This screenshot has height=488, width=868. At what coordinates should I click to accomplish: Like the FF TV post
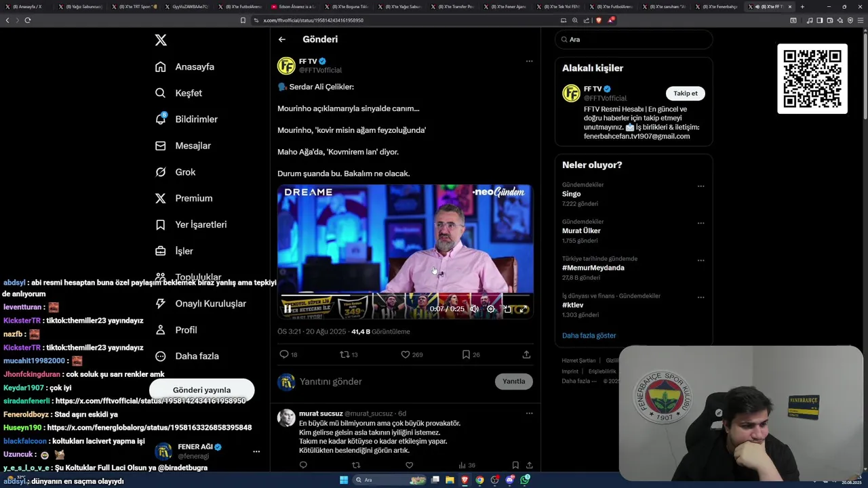[x=406, y=354]
